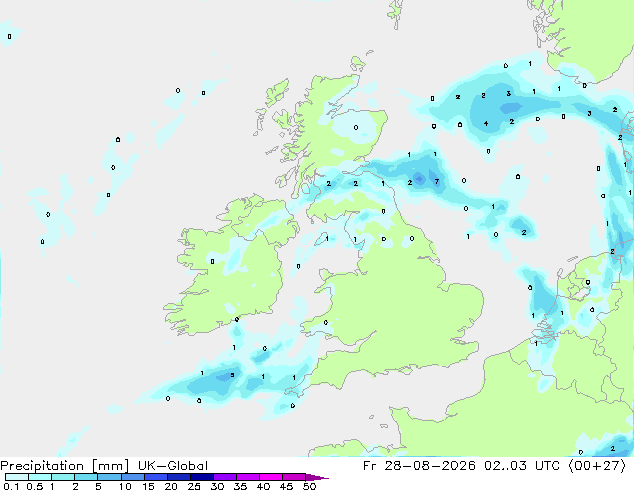The height and width of the screenshot is (490, 634).
Task: Click the '15' legend scale label
Action: [148, 486]
